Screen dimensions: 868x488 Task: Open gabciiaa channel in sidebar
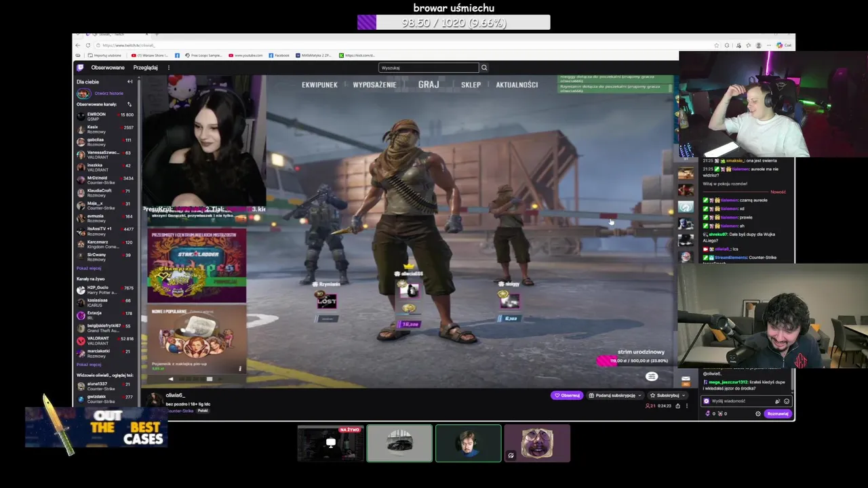(105, 142)
